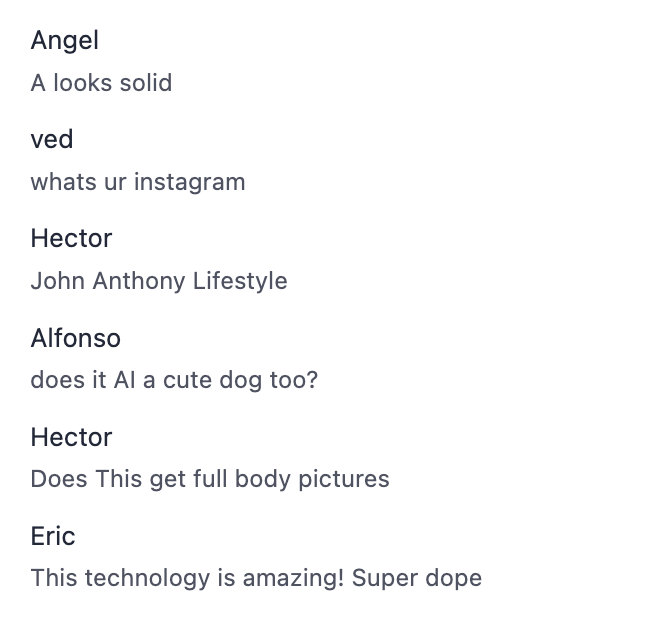
Task: Click Hector's name above "John Anthony Lifestyle"
Action: pos(71,238)
